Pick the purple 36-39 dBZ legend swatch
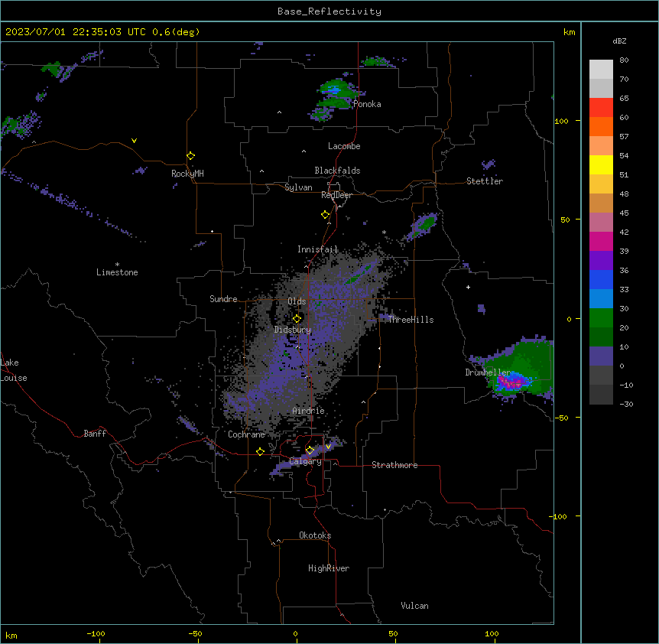 [601, 261]
